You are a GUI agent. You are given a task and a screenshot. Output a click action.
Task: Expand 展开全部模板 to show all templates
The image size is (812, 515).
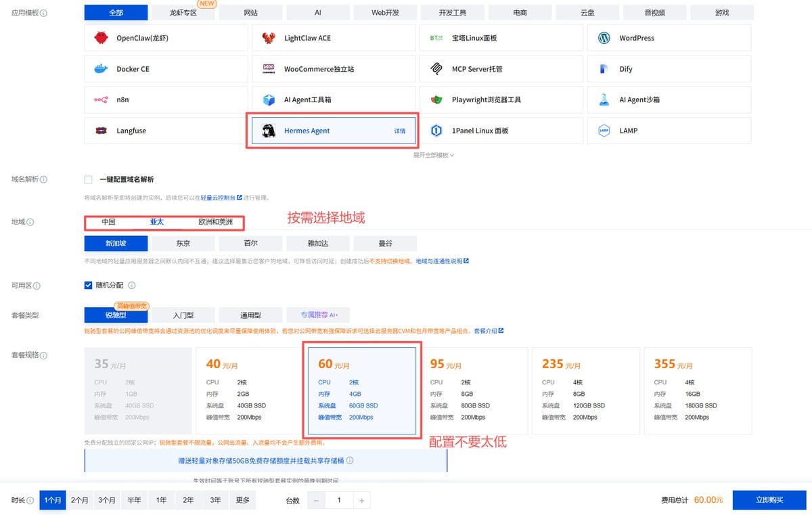[434, 155]
